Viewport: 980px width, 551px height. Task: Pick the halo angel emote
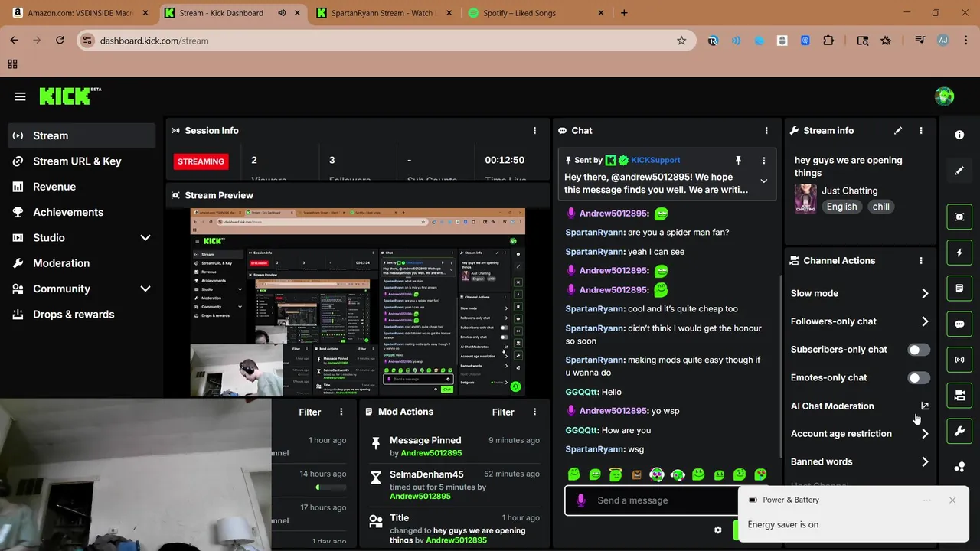[x=616, y=474]
